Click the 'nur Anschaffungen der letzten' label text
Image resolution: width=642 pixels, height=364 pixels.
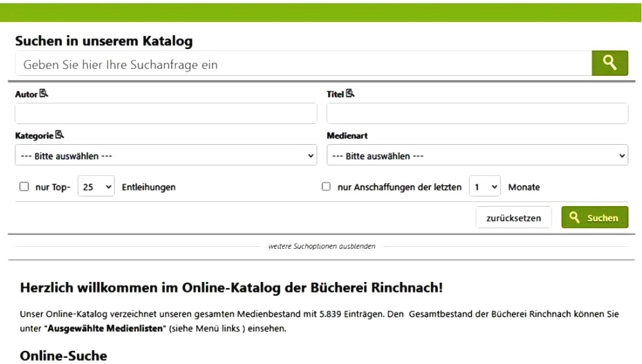[x=399, y=187]
